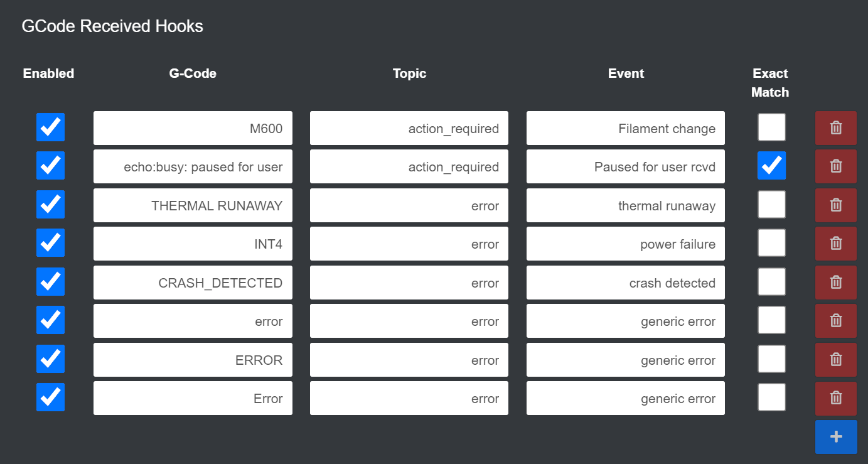Uncheck Enabled for uppercase 'ERROR' hook
The image size is (868, 464).
coord(50,359)
